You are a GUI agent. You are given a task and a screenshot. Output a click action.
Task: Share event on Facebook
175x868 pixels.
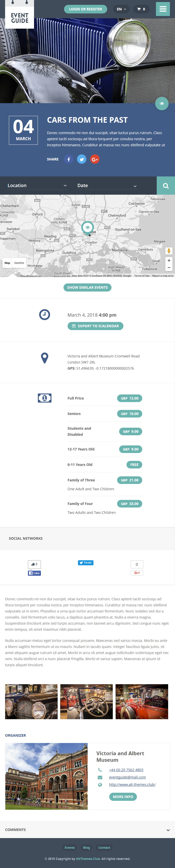(69, 159)
